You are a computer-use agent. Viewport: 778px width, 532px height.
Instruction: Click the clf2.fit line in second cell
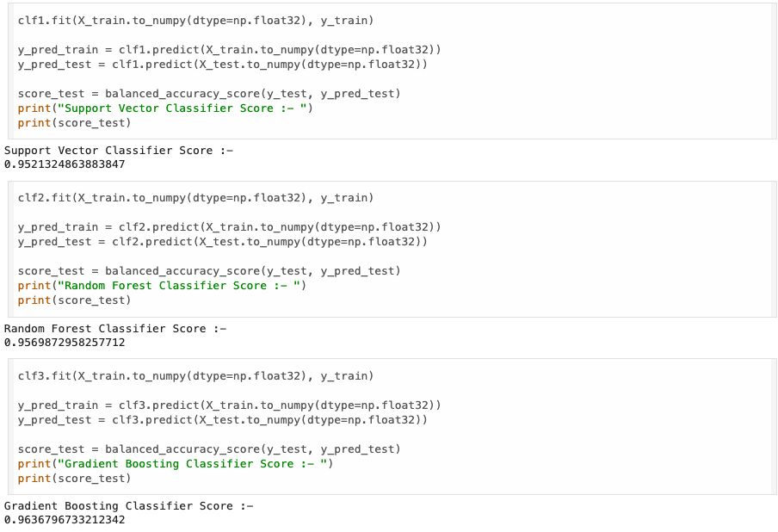[196, 198]
